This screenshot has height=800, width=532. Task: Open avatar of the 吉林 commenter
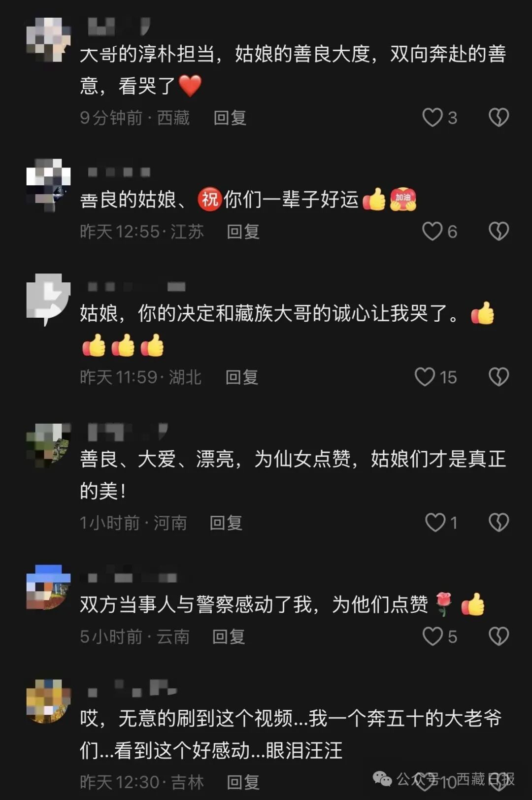click(48, 701)
